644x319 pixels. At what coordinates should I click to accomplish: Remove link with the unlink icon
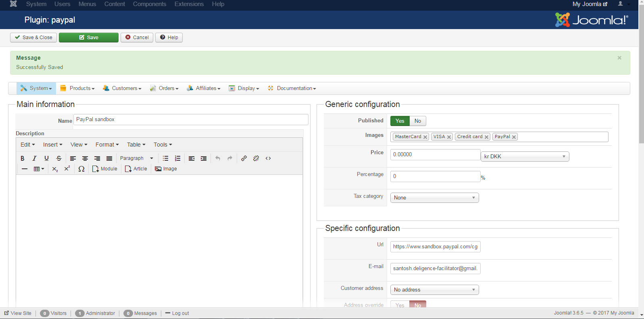coord(256,158)
